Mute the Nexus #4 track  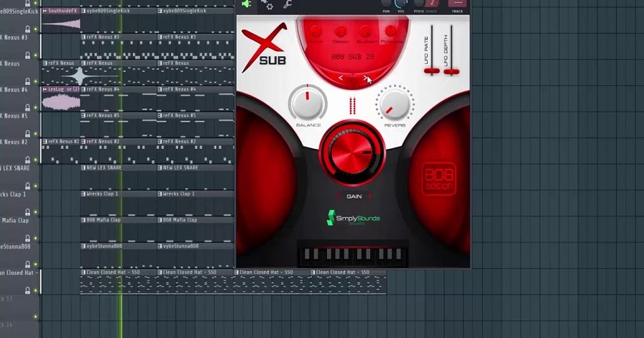pyautogui.click(x=36, y=107)
